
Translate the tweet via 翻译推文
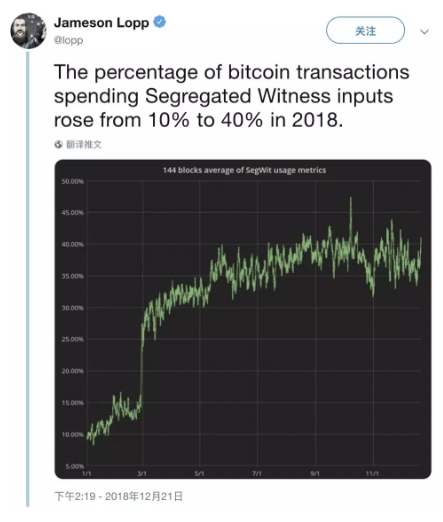(x=84, y=144)
